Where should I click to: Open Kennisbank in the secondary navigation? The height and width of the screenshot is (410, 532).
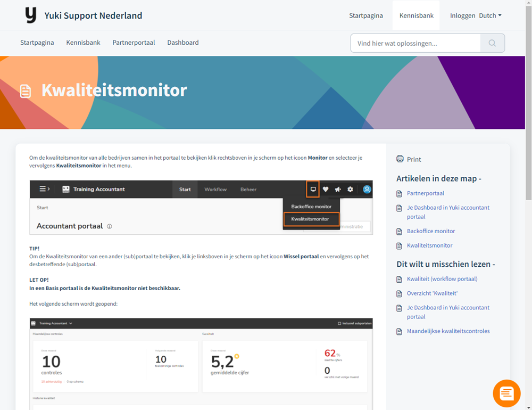(83, 43)
